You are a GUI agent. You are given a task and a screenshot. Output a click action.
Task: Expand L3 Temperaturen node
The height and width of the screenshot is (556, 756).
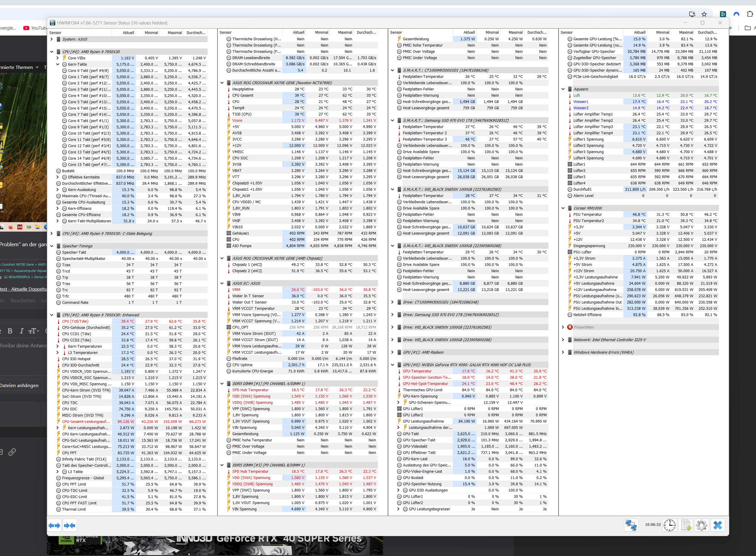58,352
